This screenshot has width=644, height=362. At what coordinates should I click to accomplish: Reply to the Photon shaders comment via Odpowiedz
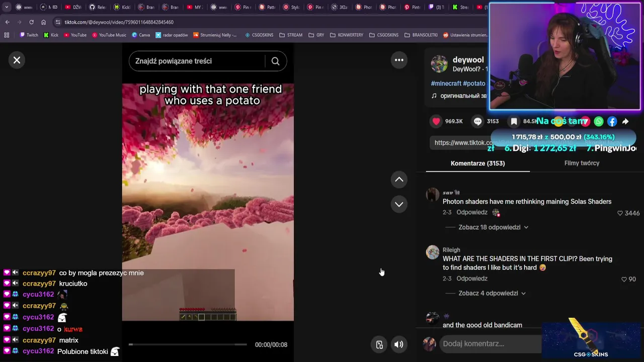tap(472, 212)
